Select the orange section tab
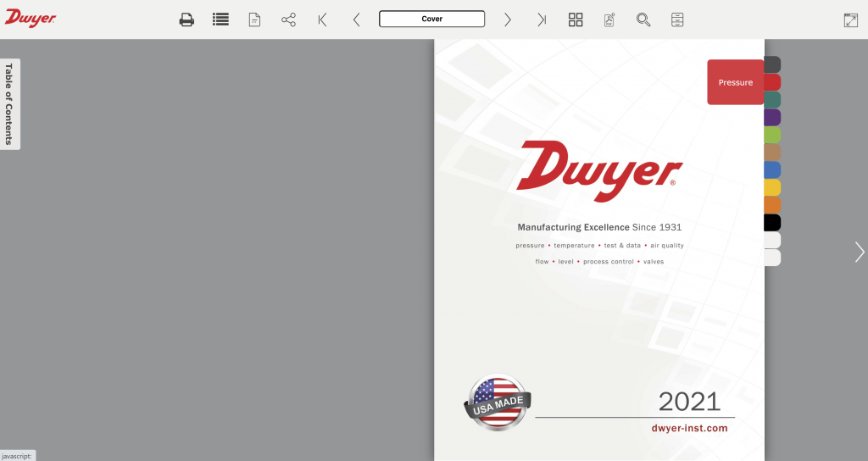Image resolution: width=868 pixels, height=461 pixels. pyautogui.click(x=772, y=205)
